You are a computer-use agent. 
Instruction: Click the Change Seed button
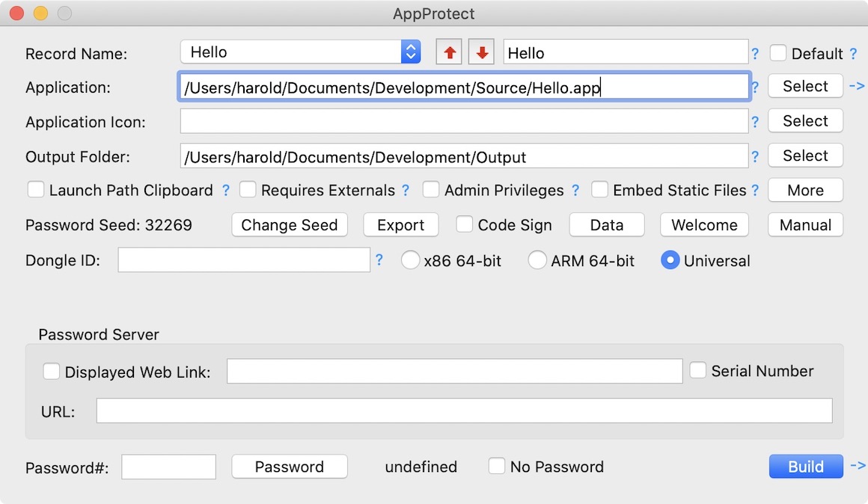pos(290,225)
